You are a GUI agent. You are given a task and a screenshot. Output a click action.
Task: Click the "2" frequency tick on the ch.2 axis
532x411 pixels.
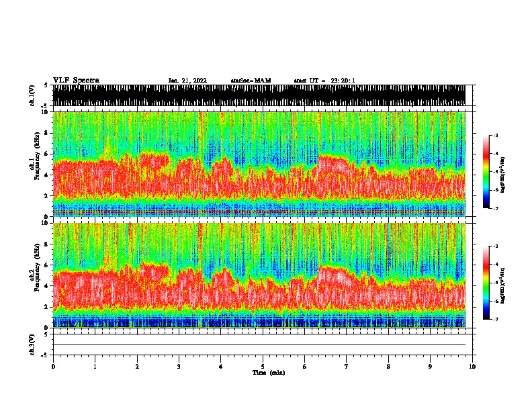point(46,307)
